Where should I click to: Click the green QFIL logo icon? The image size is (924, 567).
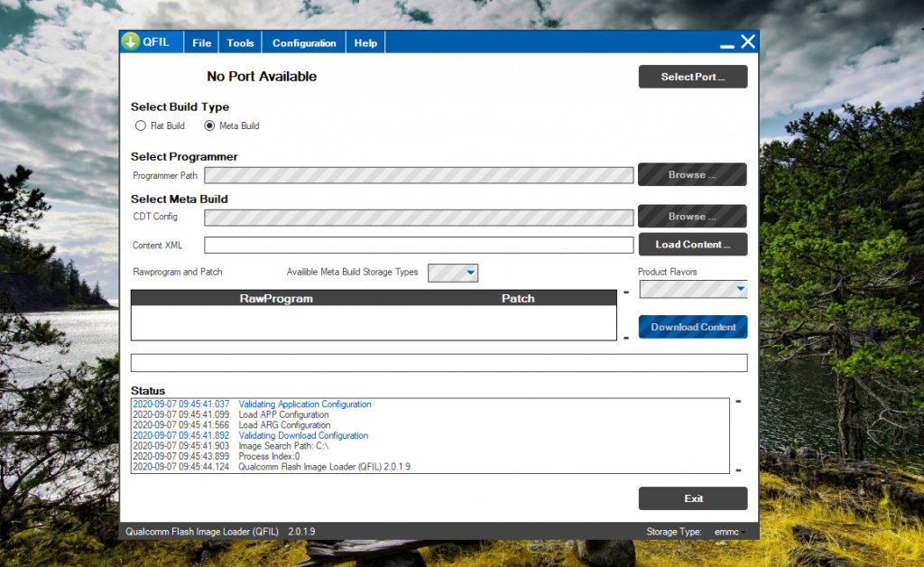pyautogui.click(x=130, y=42)
